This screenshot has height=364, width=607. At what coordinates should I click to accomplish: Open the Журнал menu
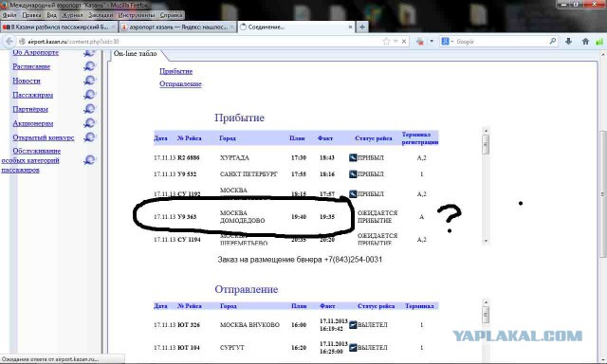pos(73,15)
